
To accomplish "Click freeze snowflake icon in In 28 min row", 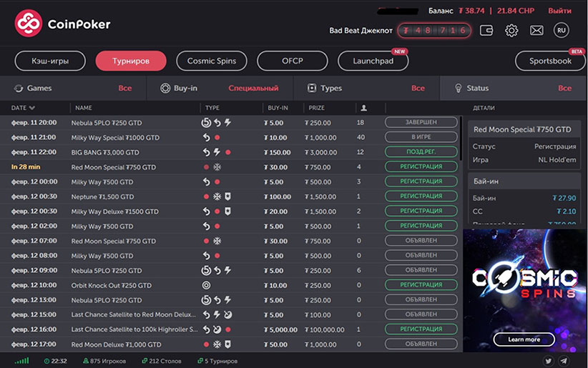I will tap(217, 167).
